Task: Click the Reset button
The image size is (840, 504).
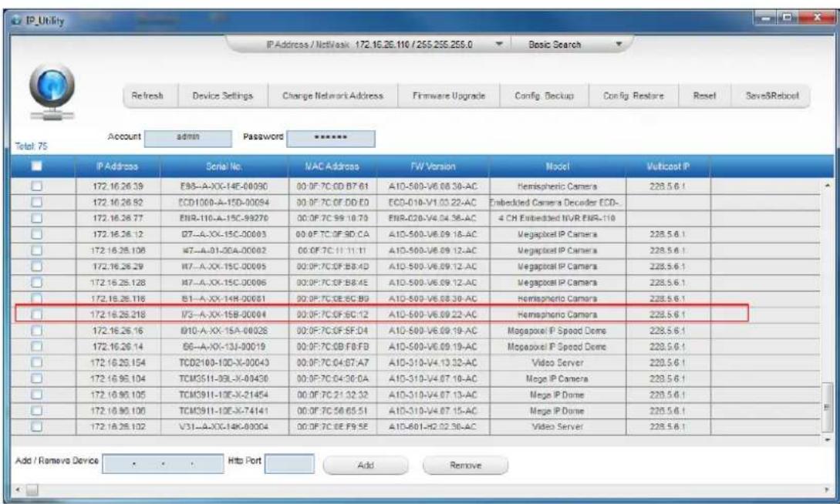Action: 704,96
